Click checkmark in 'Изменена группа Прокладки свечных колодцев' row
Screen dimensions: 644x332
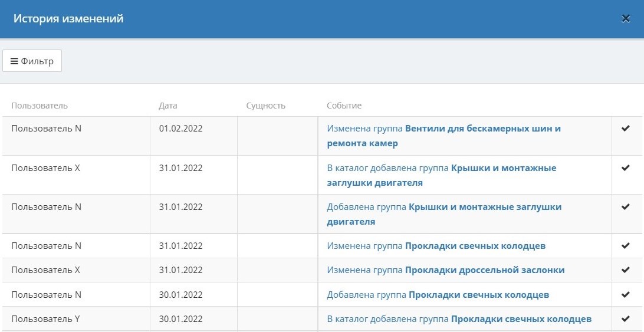626,246
